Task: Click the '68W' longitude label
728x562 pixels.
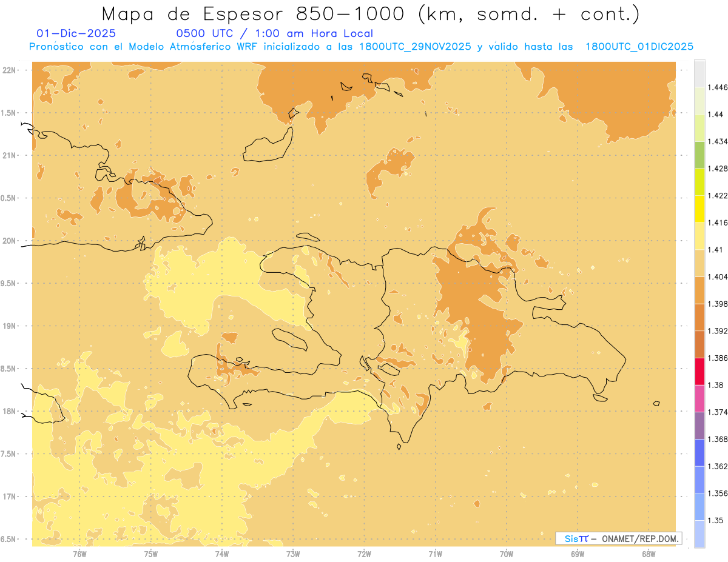Action: pos(649,554)
